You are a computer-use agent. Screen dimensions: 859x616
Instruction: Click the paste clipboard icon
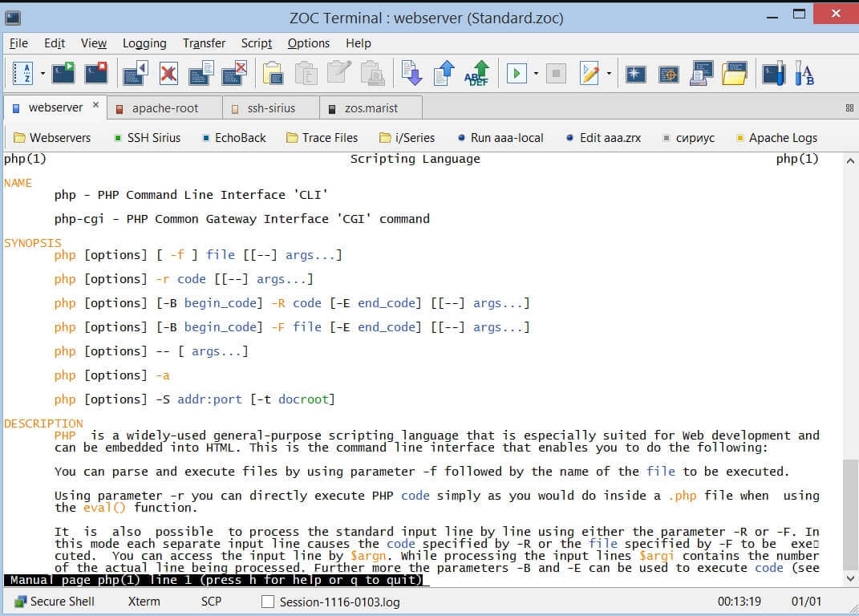point(273,74)
